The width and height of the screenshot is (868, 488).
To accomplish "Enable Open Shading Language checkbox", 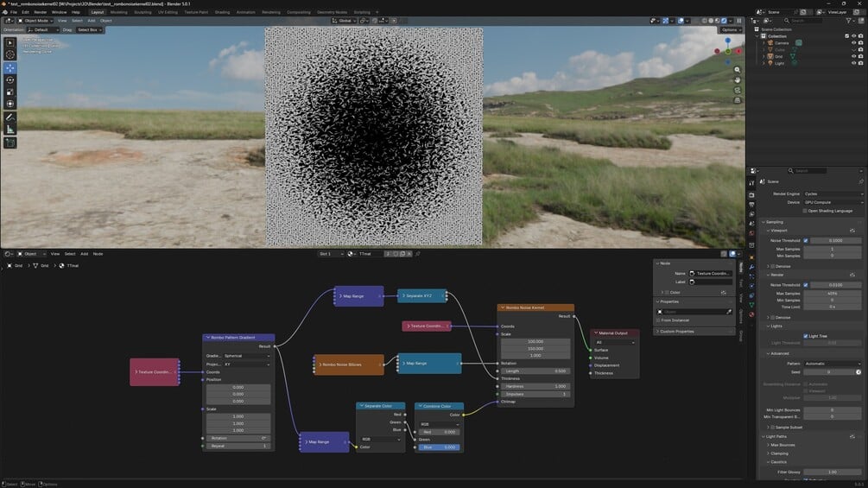I will (x=805, y=211).
